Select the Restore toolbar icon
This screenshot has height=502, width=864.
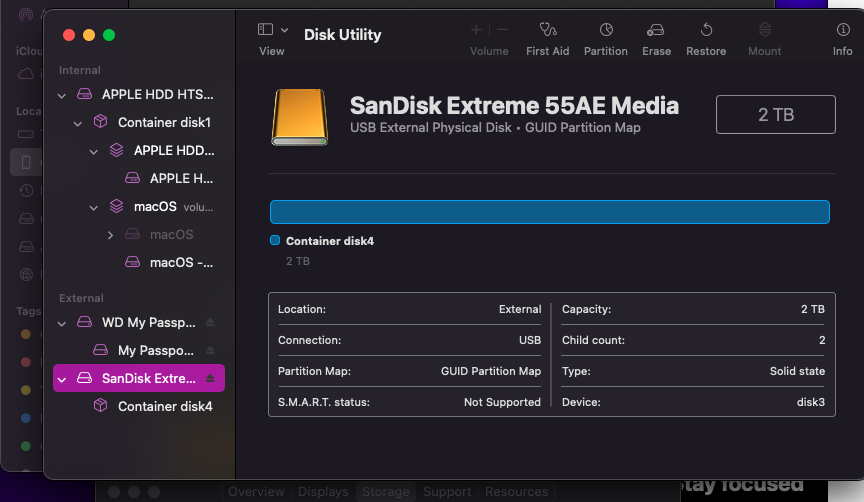click(x=706, y=31)
